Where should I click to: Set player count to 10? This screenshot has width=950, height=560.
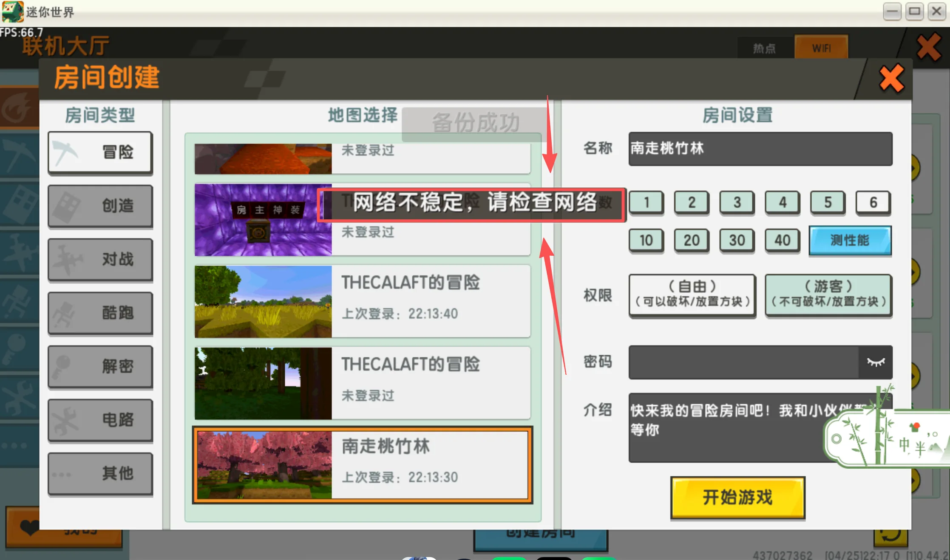pos(646,240)
